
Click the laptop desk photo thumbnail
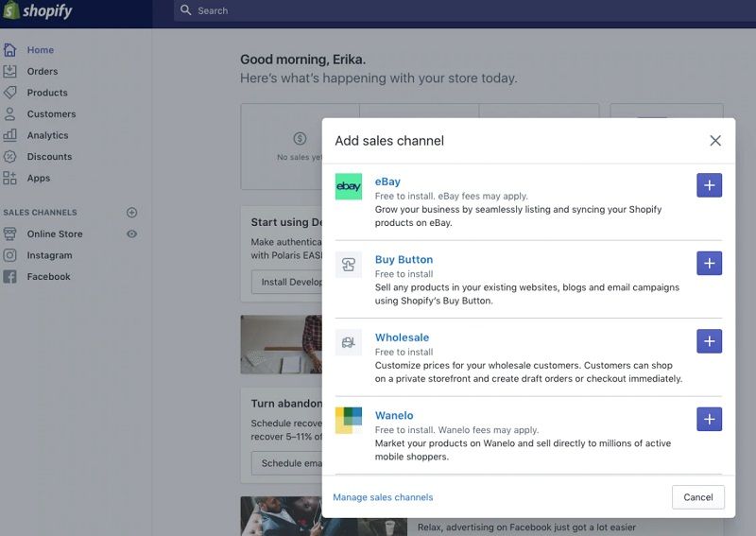tap(281, 344)
